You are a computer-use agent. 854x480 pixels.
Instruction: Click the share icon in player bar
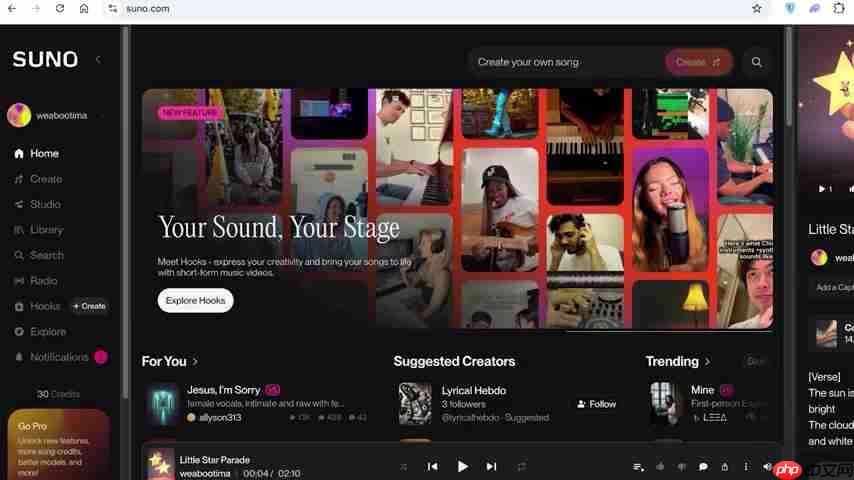point(724,467)
